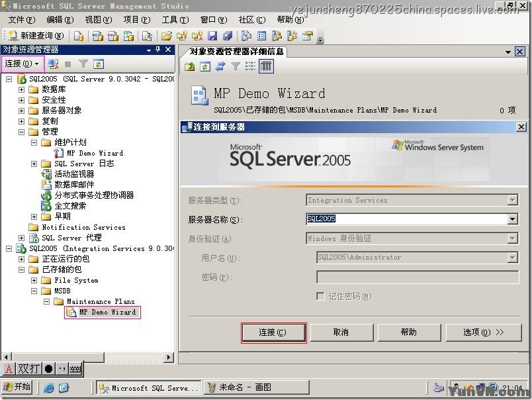
Task: Toggle the red A input mode on IME bar
Action: tap(9, 369)
